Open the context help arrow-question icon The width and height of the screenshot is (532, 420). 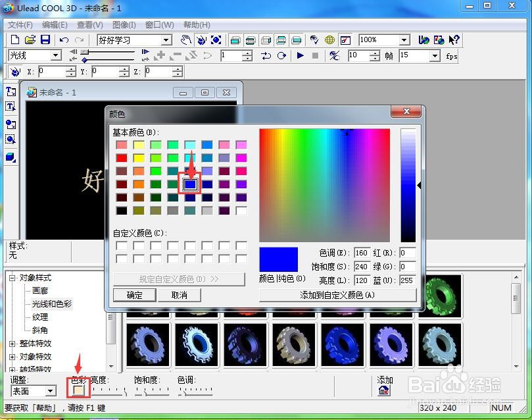click(x=454, y=40)
